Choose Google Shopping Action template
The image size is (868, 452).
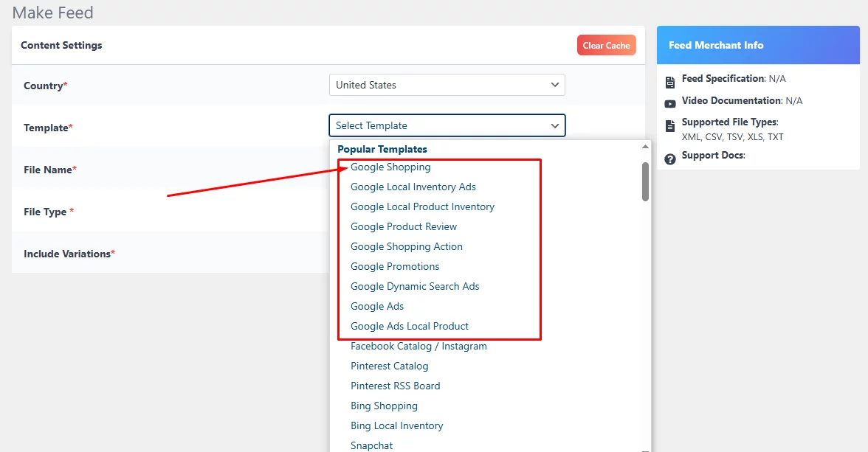pos(406,247)
